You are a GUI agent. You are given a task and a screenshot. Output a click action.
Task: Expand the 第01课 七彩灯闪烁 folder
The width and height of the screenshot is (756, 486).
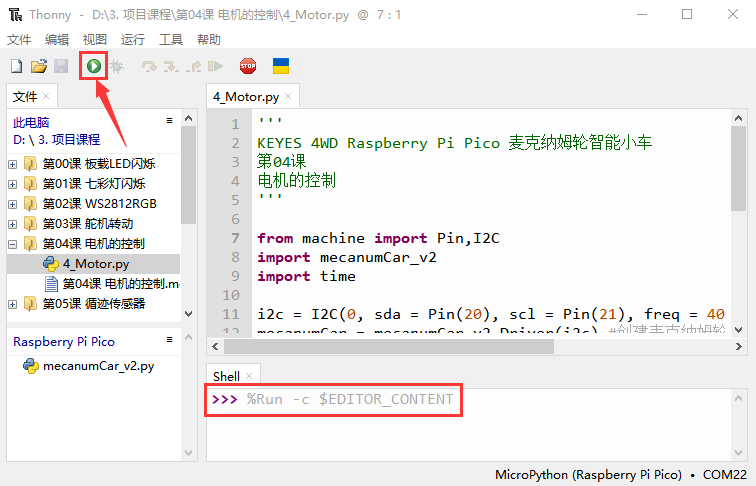click(x=13, y=184)
